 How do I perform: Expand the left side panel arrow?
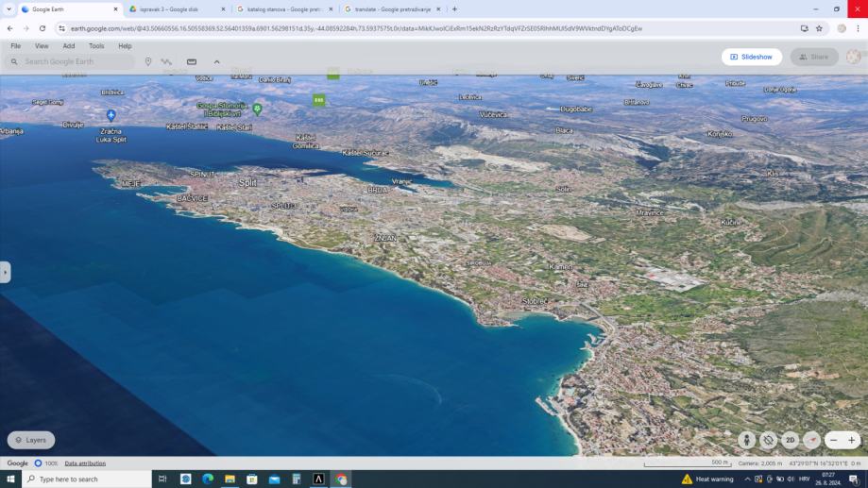tap(6, 272)
